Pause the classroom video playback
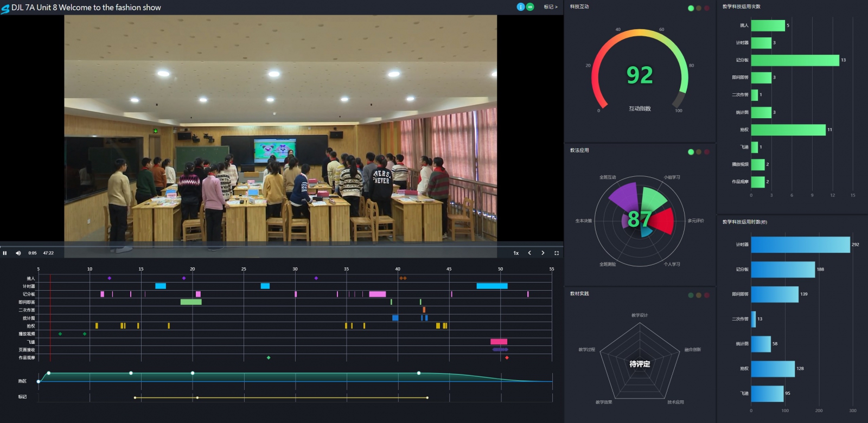Image resolution: width=868 pixels, height=423 pixels. click(x=5, y=253)
